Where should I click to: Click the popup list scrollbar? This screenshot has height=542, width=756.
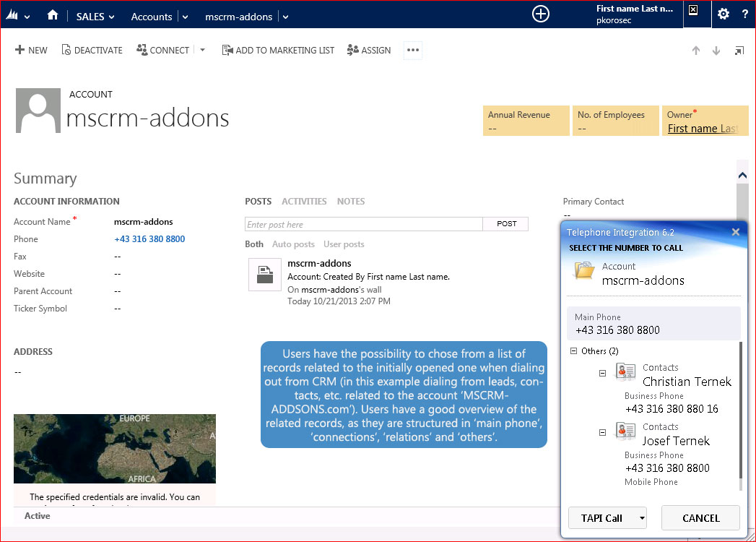741,410
